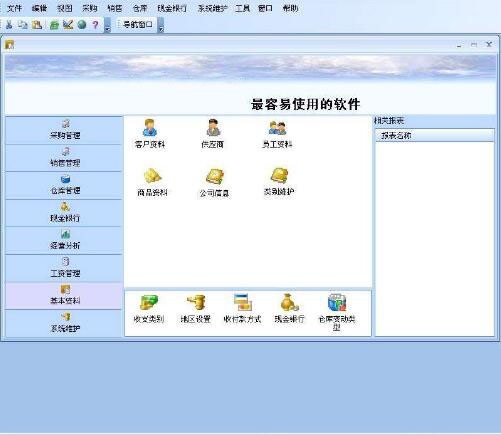The width and height of the screenshot is (501, 435).
Task: Open the 收付款方式 payment method icon
Action: point(242,309)
